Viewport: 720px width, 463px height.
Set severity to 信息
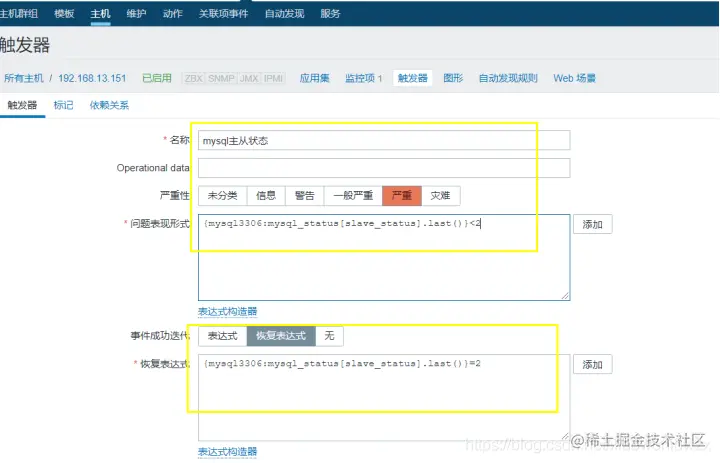click(266, 196)
